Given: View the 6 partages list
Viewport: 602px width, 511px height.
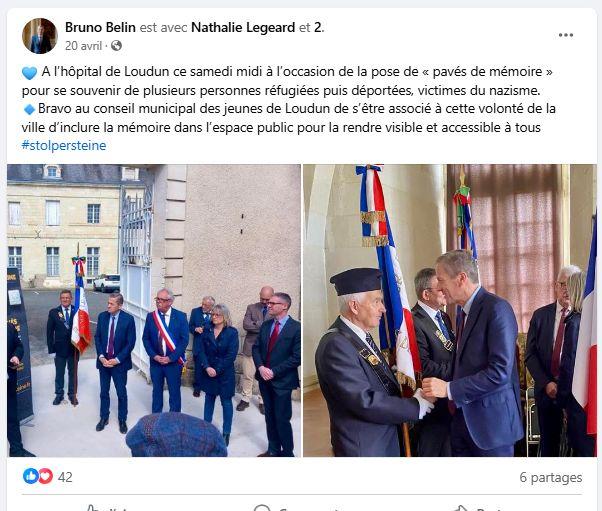Looking at the screenshot, I should pos(551,477).
